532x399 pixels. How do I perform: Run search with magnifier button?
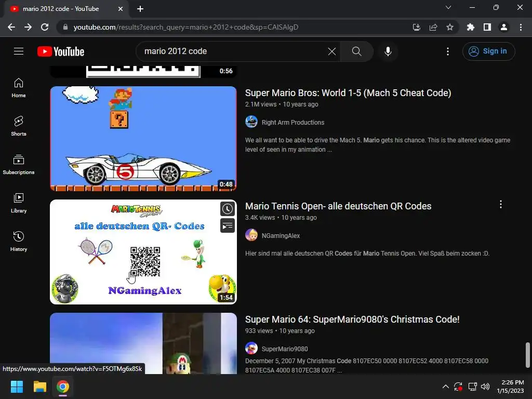(x=356, y=51)
